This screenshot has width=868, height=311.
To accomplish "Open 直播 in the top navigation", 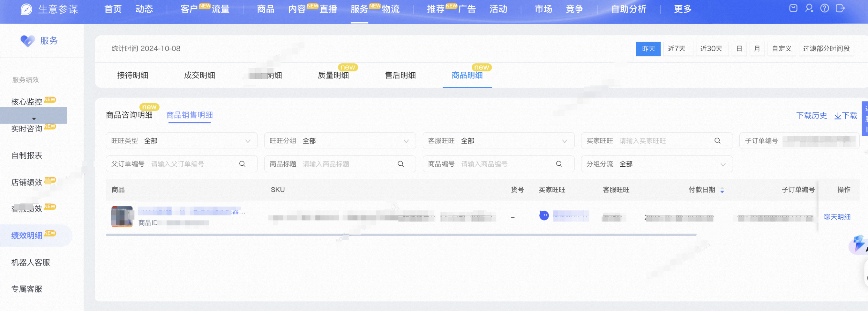I will pos(329,9).
